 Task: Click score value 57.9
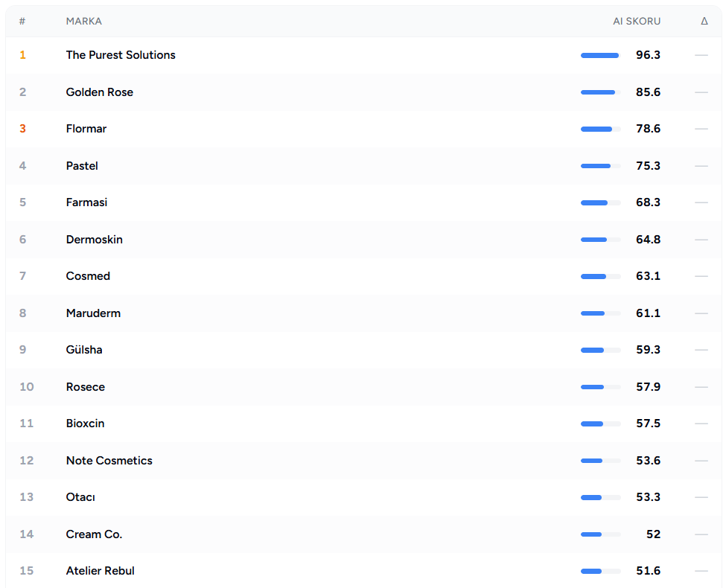(648, 386)
